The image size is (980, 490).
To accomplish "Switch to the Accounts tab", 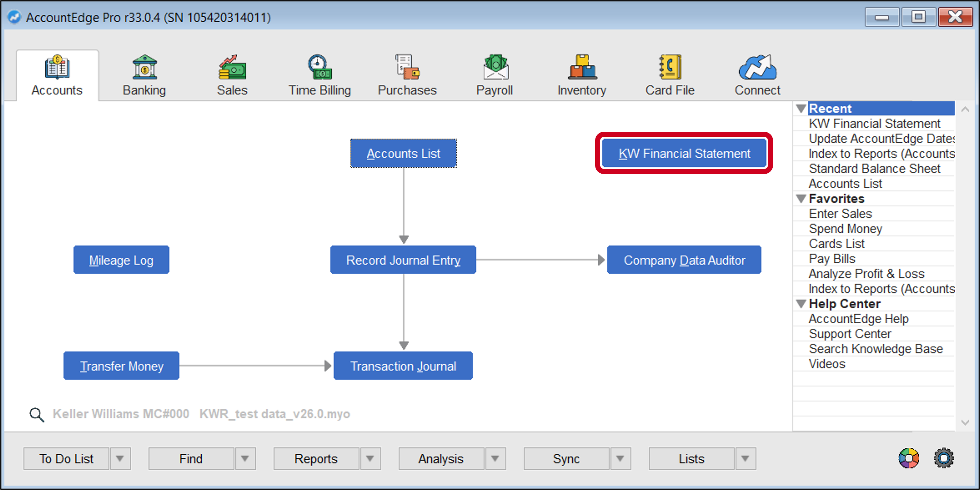I will 57,75.
